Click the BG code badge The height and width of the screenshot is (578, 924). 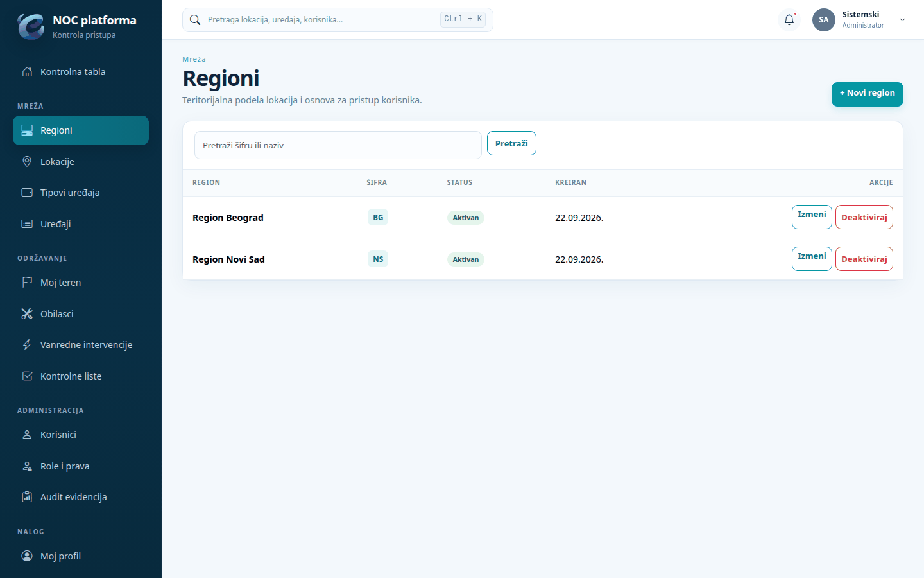click(x=378, y=218)
